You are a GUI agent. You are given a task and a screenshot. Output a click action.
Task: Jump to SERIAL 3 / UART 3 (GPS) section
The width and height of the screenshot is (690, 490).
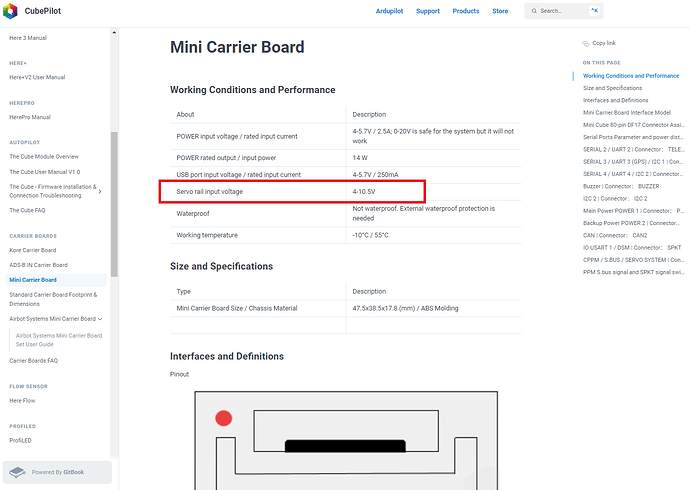click(634, 162)
